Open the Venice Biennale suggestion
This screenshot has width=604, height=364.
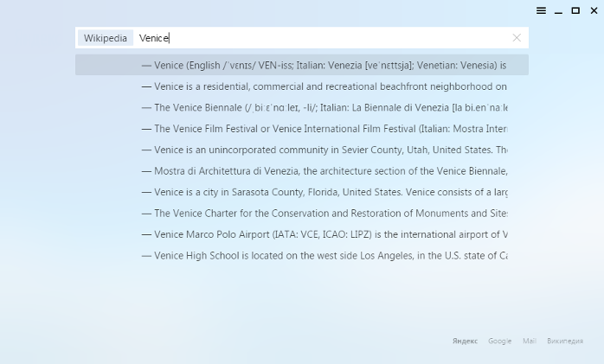302,107
